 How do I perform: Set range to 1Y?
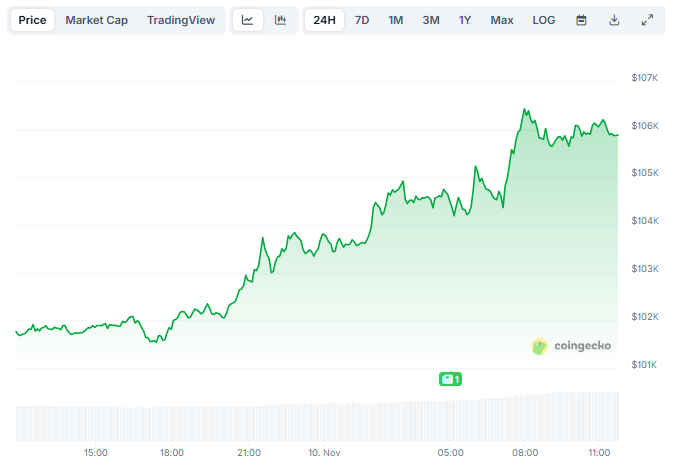click(x=465, y=20)
